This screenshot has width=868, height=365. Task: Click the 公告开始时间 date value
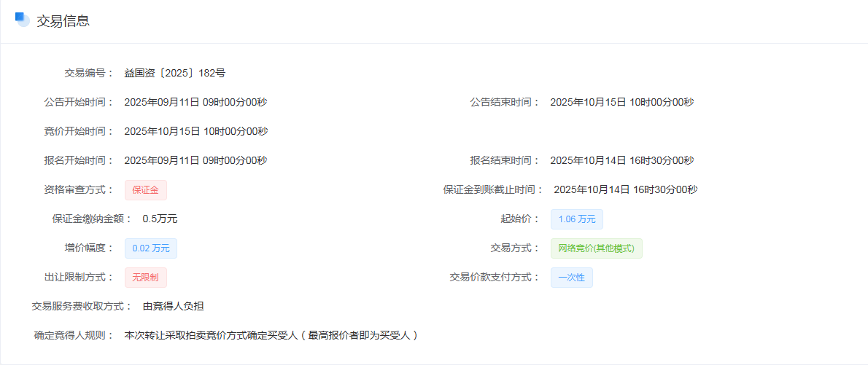point(195,102)
